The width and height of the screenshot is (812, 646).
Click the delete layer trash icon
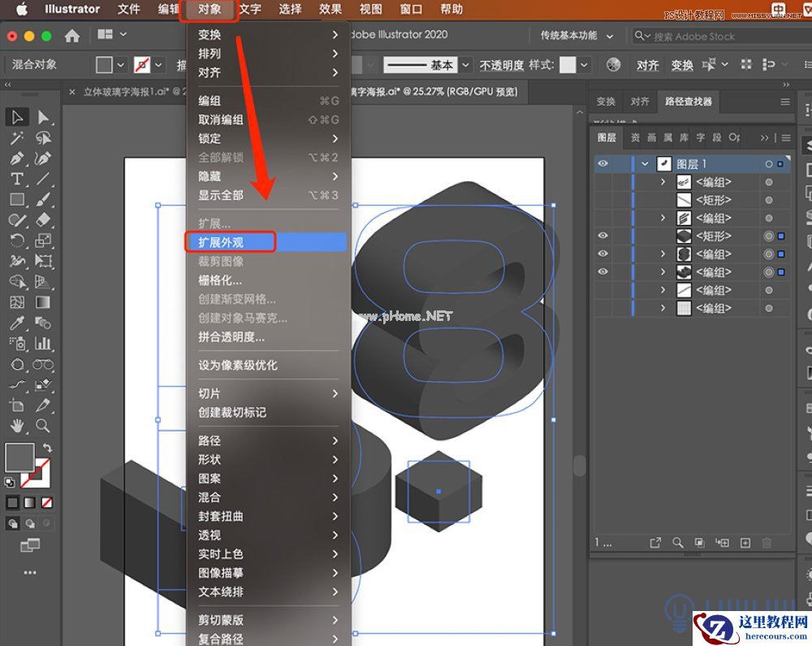[767, 543]
